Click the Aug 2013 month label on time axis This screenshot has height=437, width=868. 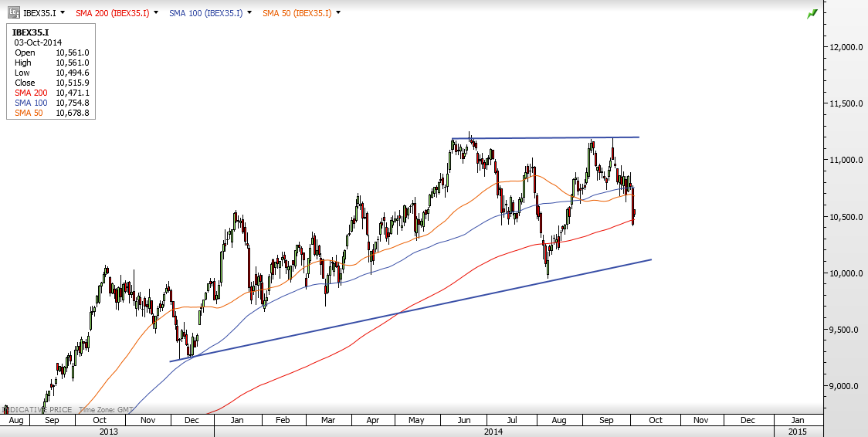(15, 421)
